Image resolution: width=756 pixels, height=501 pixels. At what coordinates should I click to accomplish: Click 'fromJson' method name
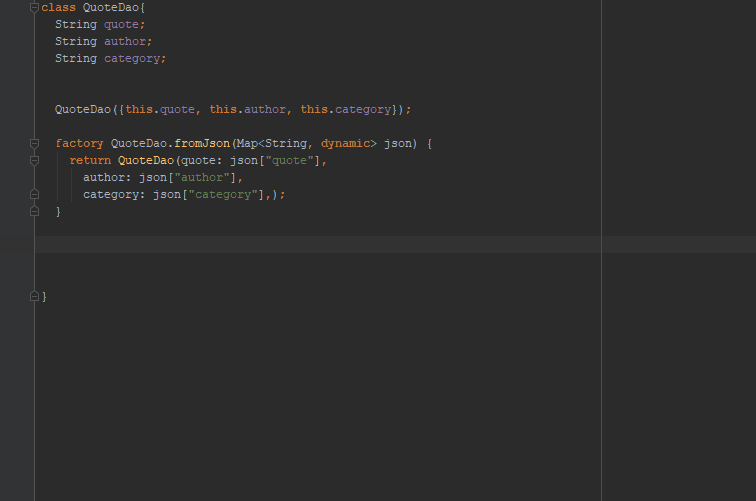(x=202, y=144)
